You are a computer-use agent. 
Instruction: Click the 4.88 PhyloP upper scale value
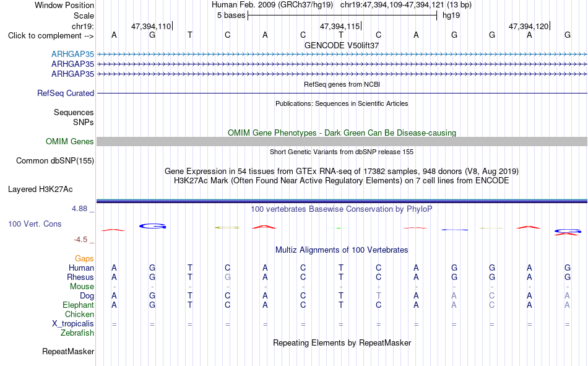click(79, 209)
